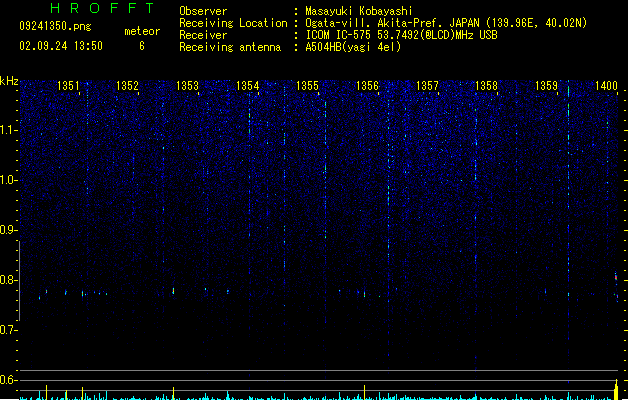Click the date 02.09.24 13:50 label
The width and height of the screenshot is (629, 400).
61,46
